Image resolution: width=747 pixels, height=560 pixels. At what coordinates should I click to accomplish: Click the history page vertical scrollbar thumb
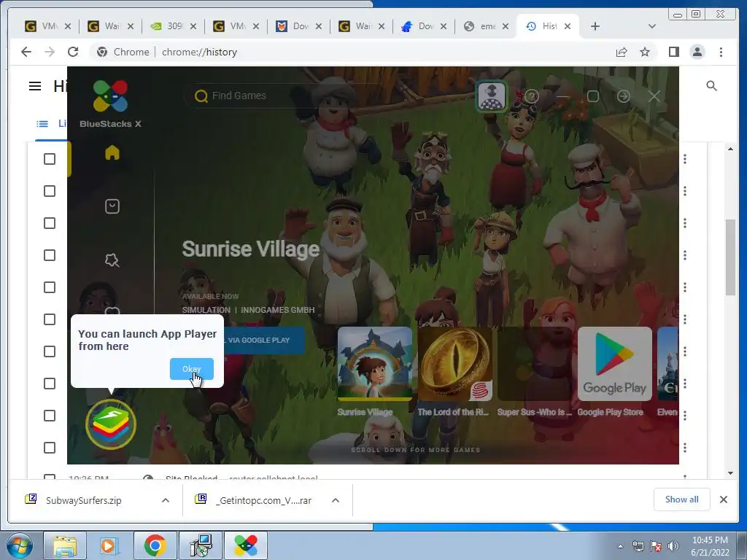tap(731, 257)
